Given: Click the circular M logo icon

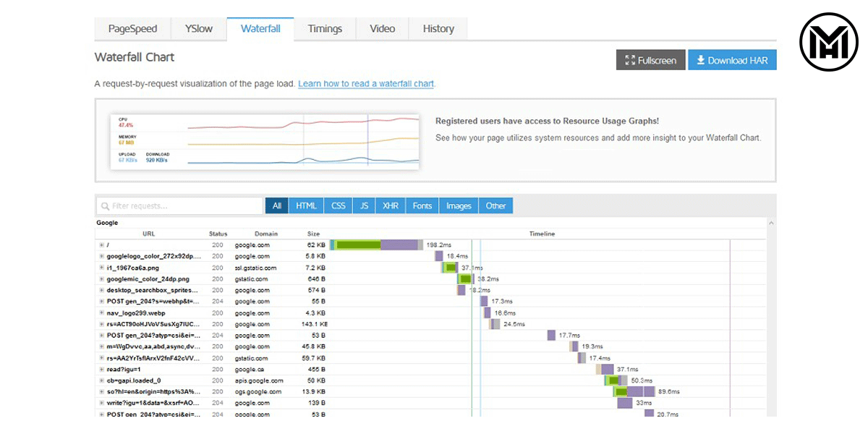Looking at the screenshot, I should [x=828, y=42].
